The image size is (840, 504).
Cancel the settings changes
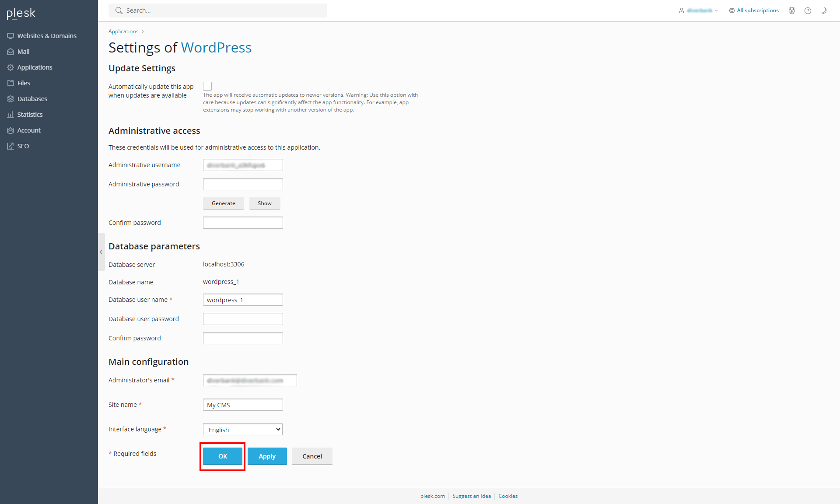tap(312, 456)
